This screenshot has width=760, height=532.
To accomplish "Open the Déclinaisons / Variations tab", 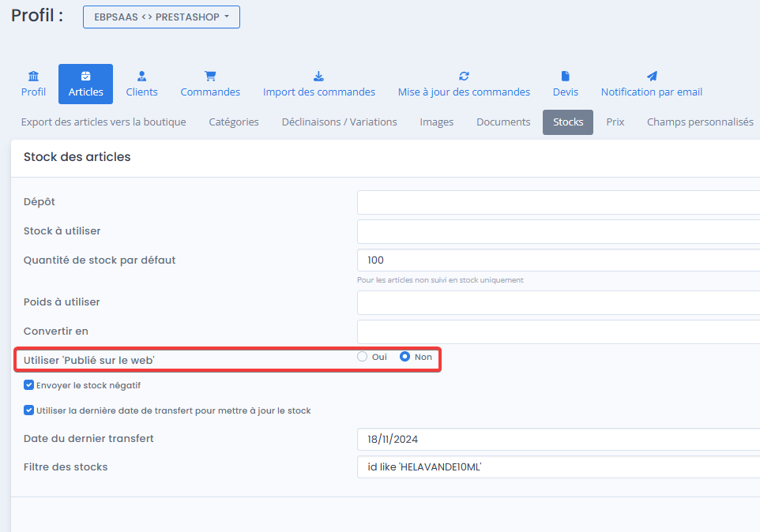I will tap(339, 122).
